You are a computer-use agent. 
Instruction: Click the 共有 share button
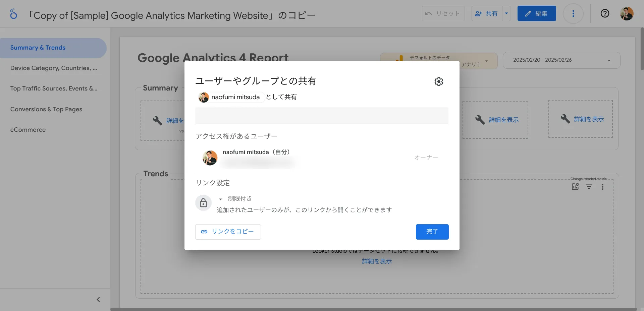[487, 13]
